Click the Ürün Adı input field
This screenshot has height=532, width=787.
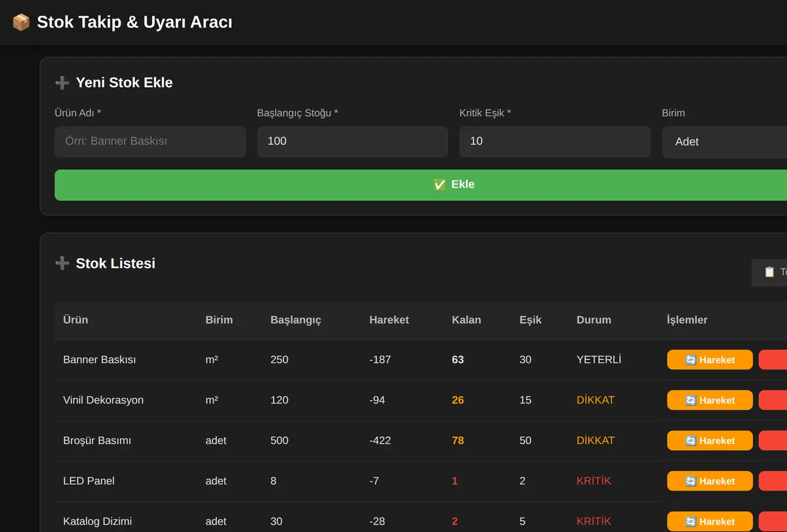(x=150, y=142)
